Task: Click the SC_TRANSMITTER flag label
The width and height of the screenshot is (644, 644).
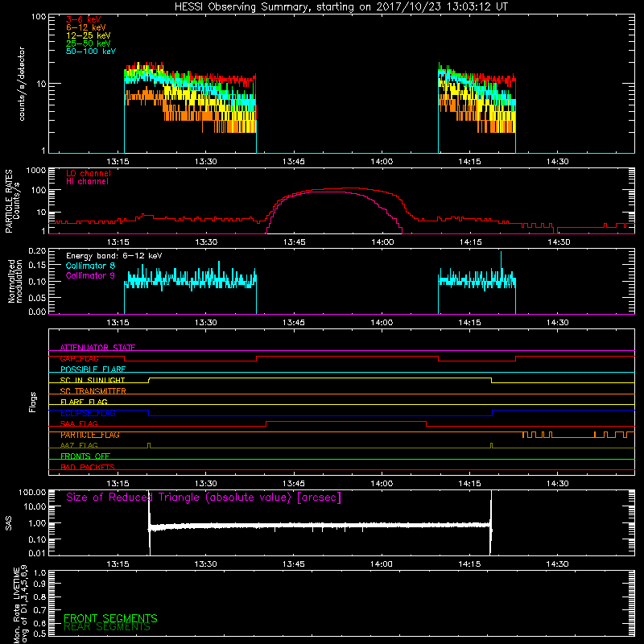Action: (x=93, y=391)
